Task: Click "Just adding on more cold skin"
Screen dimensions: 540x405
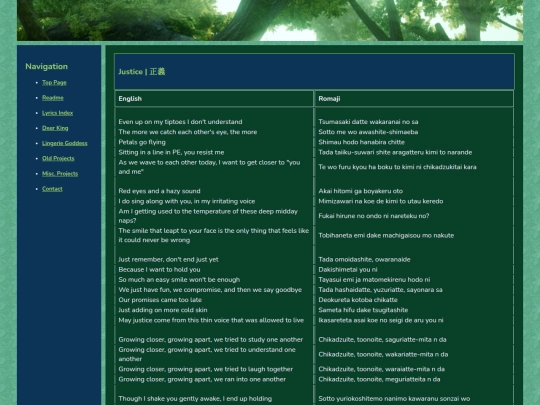Action: (x=163, y=310)
